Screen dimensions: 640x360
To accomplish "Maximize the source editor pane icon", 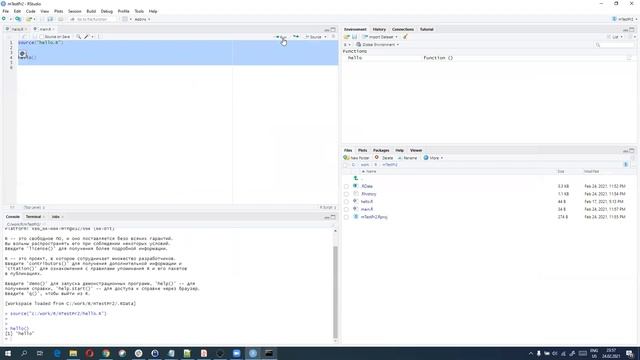I will pyautogui.click(x=333, y=30).
